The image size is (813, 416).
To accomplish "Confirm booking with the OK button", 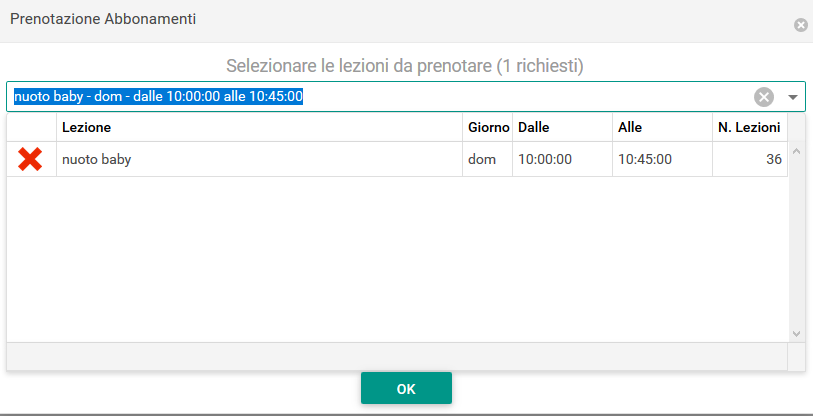I will (x=406, y=388).
